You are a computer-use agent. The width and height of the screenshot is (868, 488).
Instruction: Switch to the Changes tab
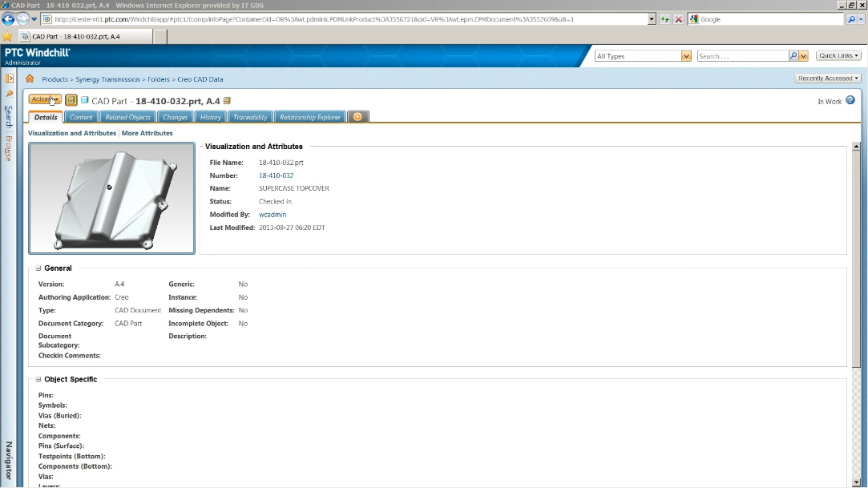coord(176,117)
